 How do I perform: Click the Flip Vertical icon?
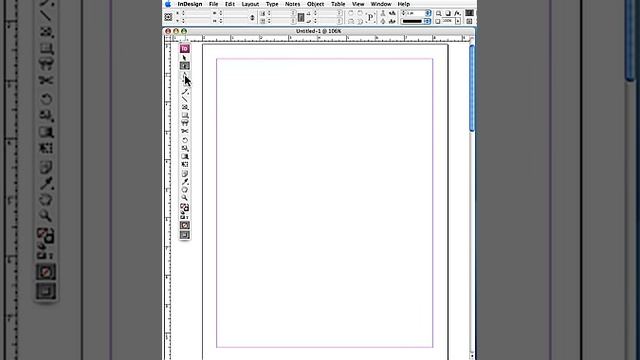click(x=360, y=21)
